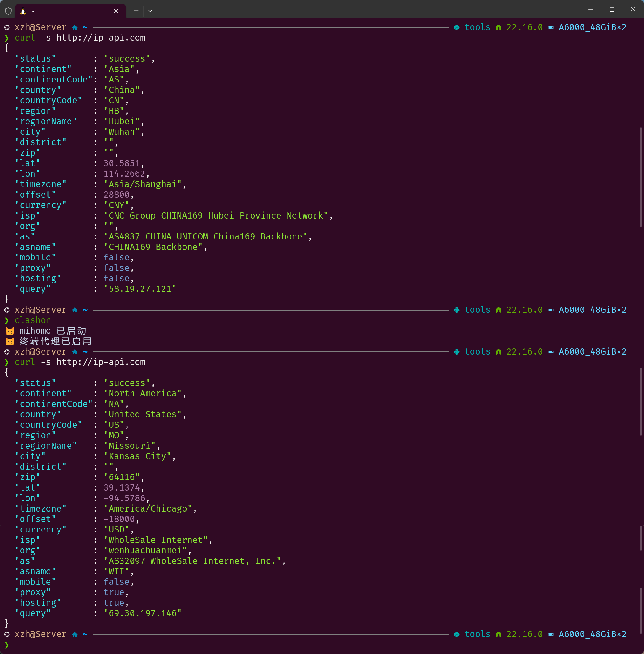Screen dimensions: 644x654
Task: Click the Linux penguin tab icon
Action: 23,11
